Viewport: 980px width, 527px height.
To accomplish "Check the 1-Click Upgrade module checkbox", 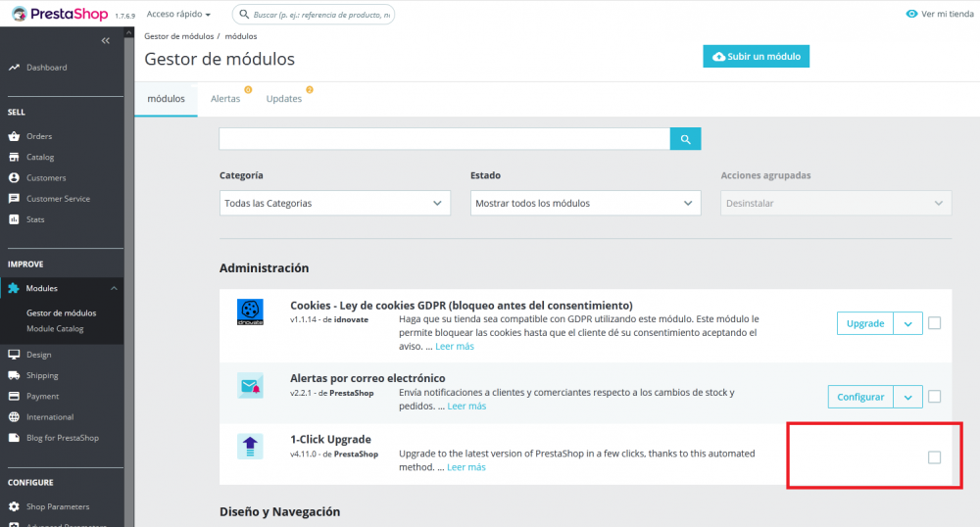I will [x=934, y=457].
